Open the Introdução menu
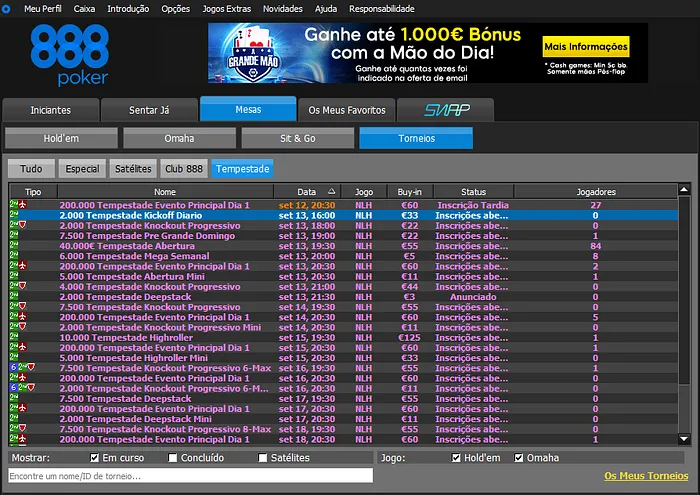Screen dimensions: 700x495 [x=128, y=8]
